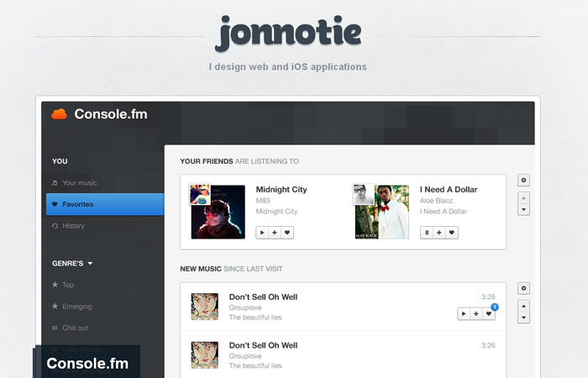Favorite Midnight City with heart button
This screenshot has width=588, height=378.
[x=287, y=233]
